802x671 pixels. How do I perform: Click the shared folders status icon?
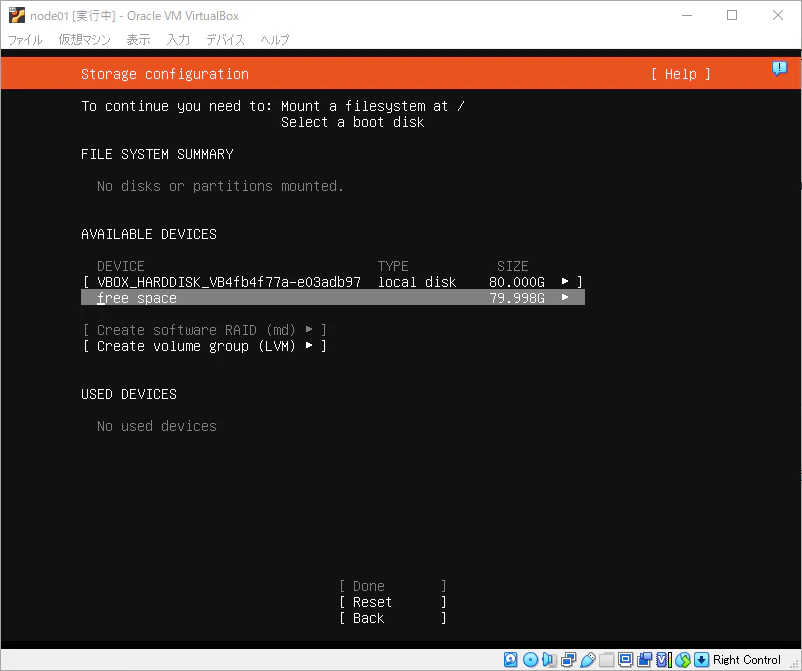(x=607, y=660)
